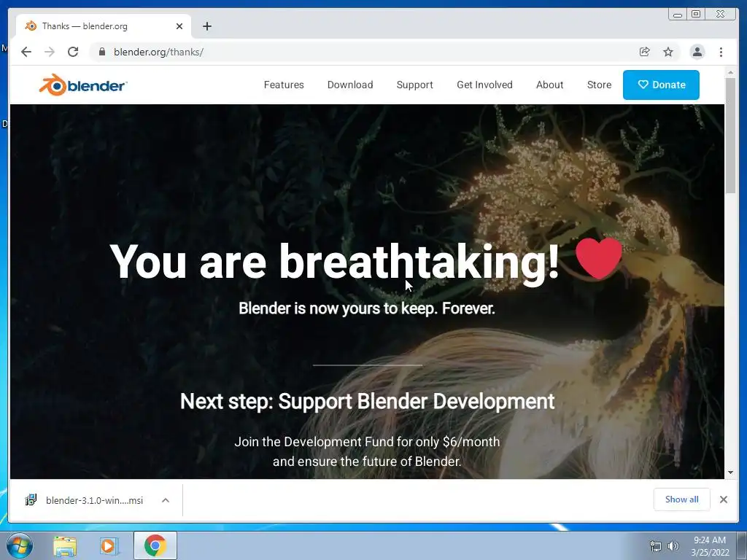Image resolution: width=747 pixels, height=560 pixels.
Task: Close the downloads bar
Action: pyautogui.click(x=723, y=499)
